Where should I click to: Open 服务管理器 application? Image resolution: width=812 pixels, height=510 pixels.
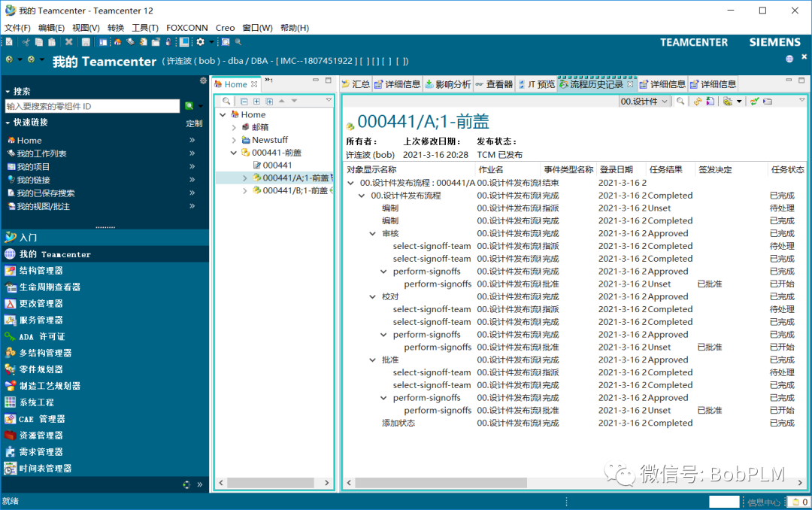tap(105, 320)
